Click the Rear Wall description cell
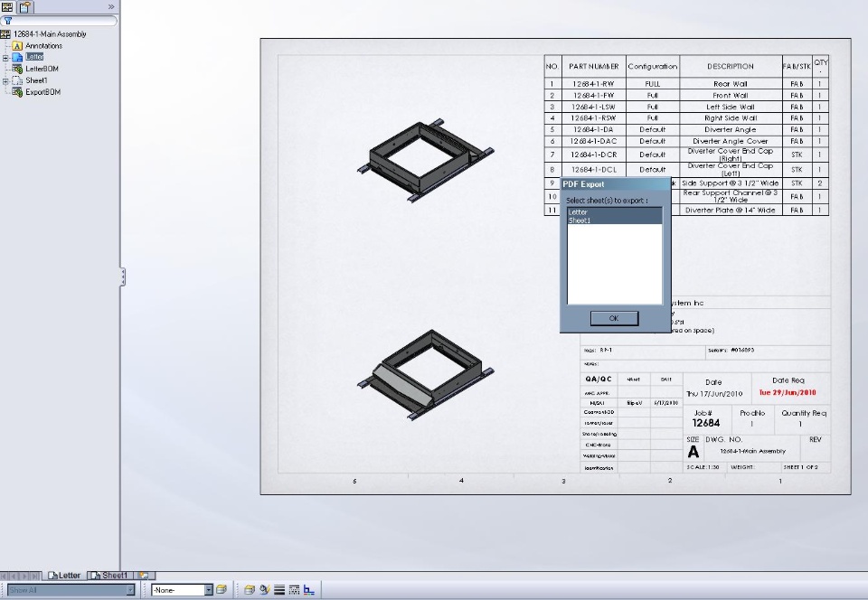 click(x=731, y=84)
